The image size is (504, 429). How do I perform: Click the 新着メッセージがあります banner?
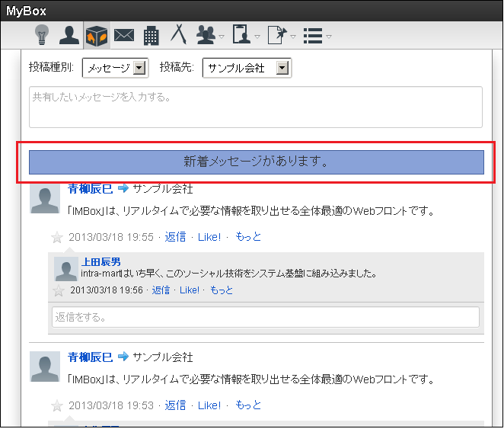click(256, 162)
